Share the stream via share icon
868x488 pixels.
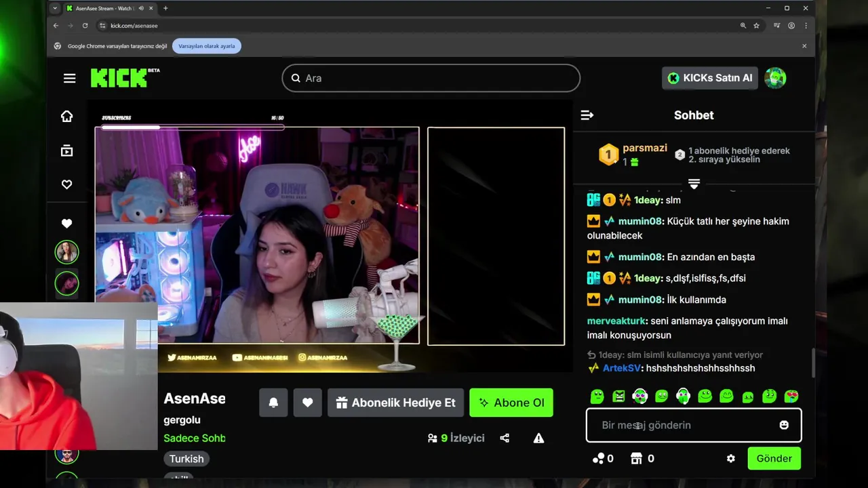pos(505,438)
